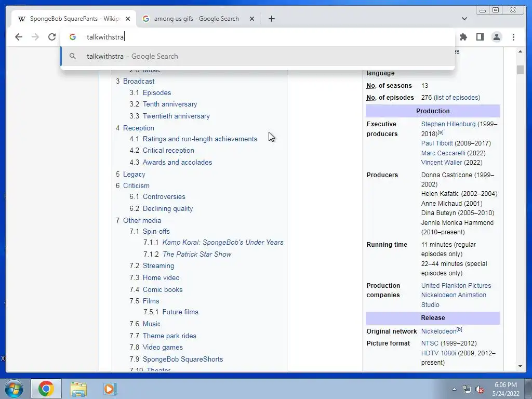Jump to 3 Broadcast section

click(138, 81)
